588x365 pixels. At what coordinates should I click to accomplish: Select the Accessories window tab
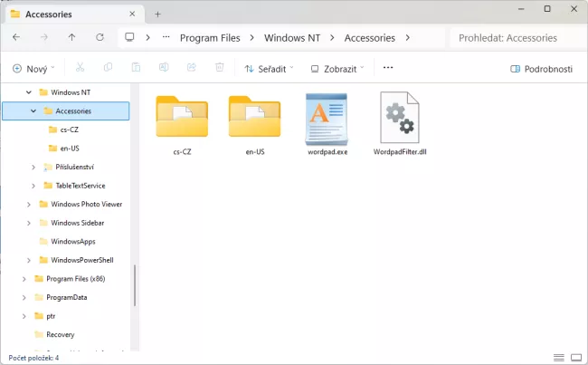(x=73, y=14)
